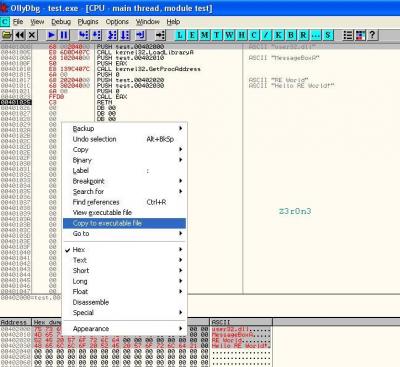This screenshot has width=400, height=367.
Task: Click the CPU window C icon in menu bar
Action: (x=5, y=22)
